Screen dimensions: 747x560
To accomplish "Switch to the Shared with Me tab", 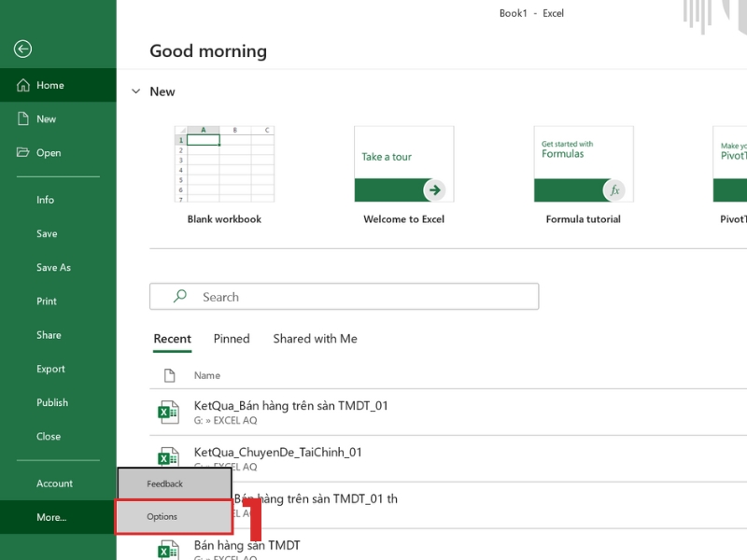I will coord(315,339).
